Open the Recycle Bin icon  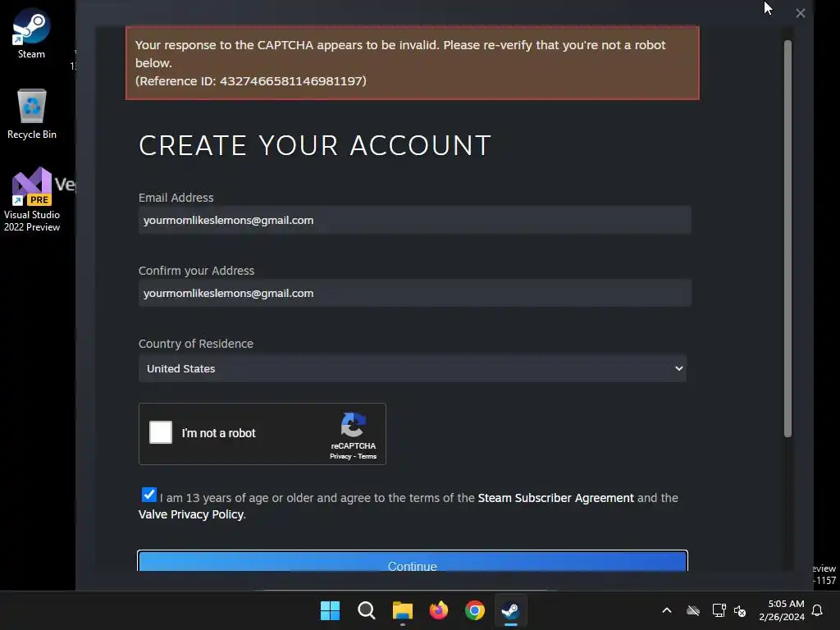pos(32,113)
